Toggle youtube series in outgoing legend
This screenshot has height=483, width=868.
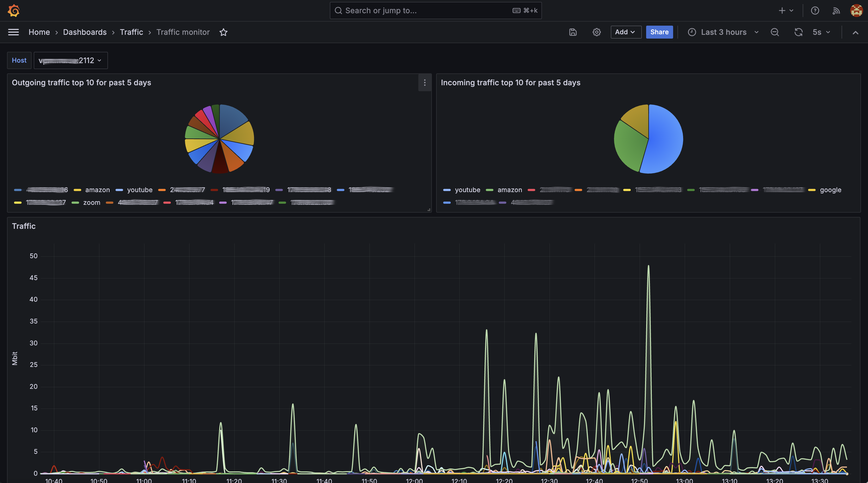point(140,190)
